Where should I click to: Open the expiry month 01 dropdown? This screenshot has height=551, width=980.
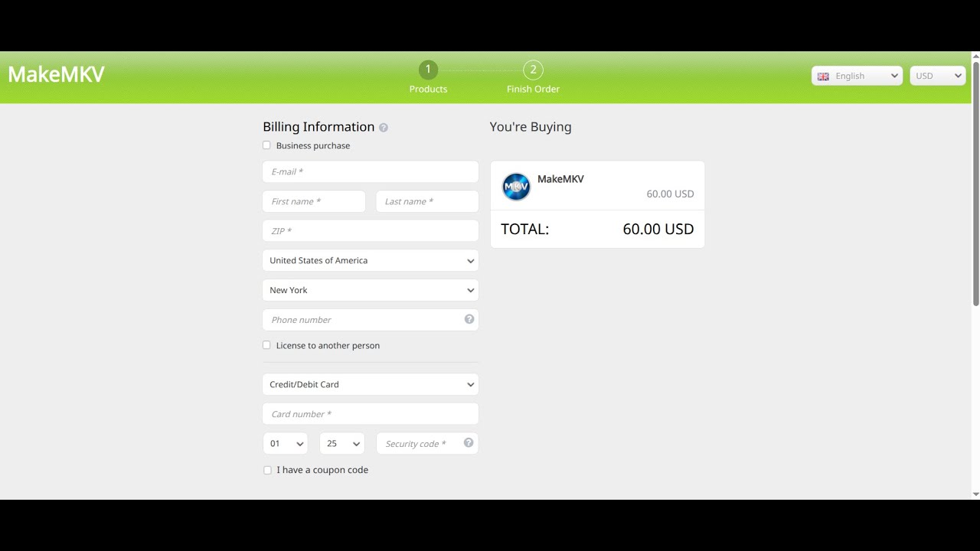[285, 443]
